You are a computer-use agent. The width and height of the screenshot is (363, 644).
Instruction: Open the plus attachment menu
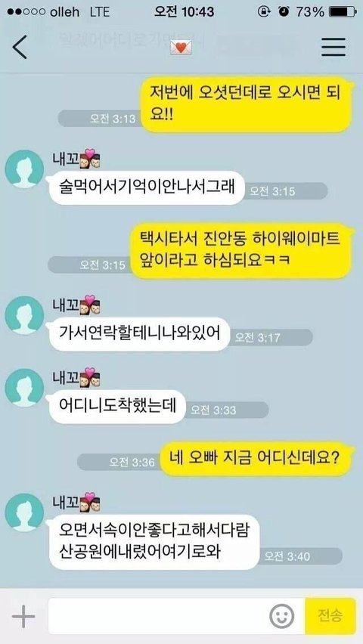point(23,616)
